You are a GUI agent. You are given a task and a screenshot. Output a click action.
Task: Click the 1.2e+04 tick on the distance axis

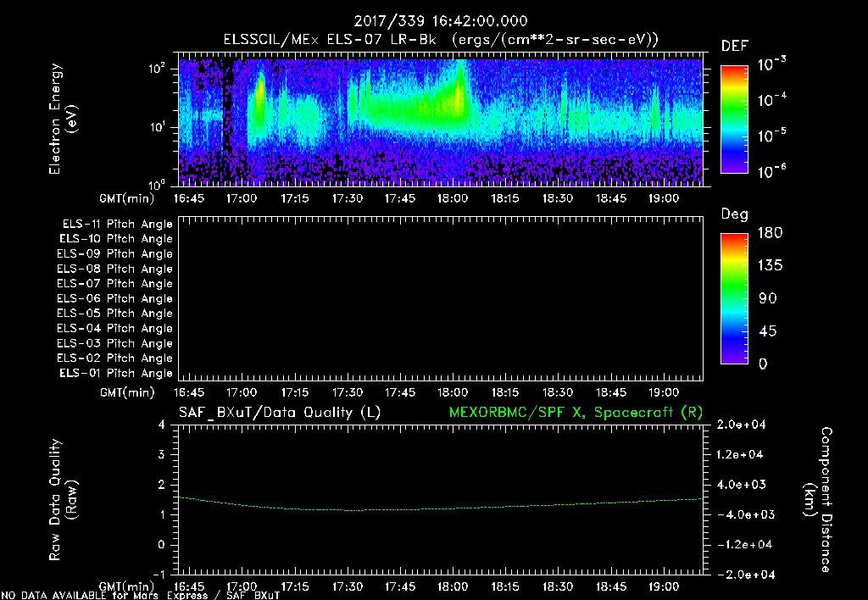741,455
